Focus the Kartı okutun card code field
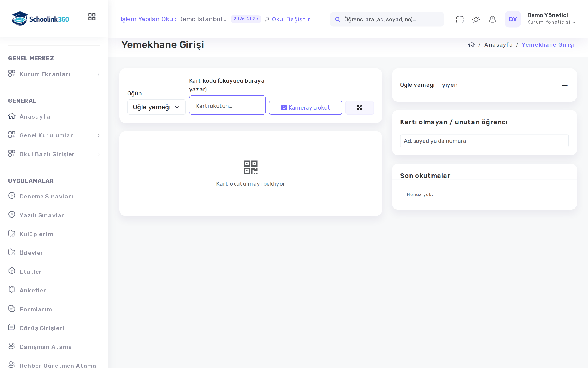Image resolution: width=588 pixels, height=368 pixels. tap(227, 105)
